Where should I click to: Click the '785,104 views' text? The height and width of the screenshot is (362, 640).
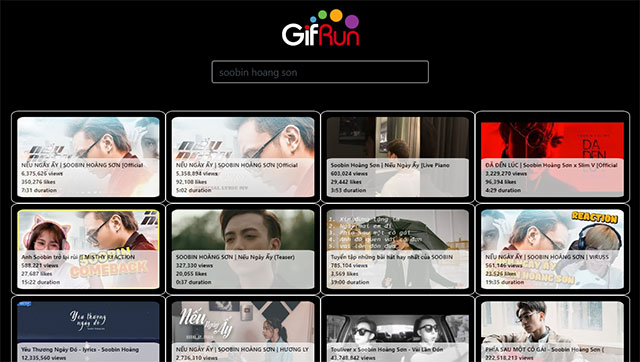[349, 265]
